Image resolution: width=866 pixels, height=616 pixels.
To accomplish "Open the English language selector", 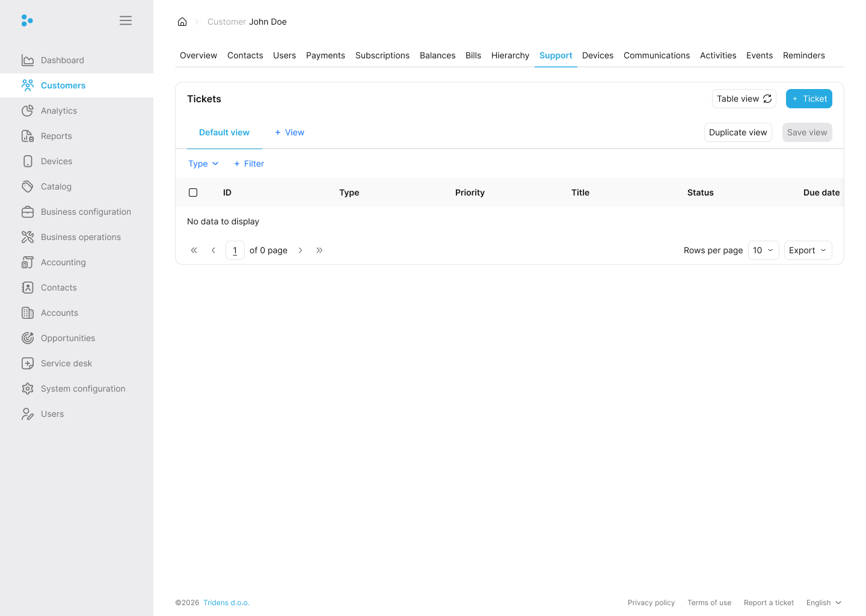I will coord(823,603).
